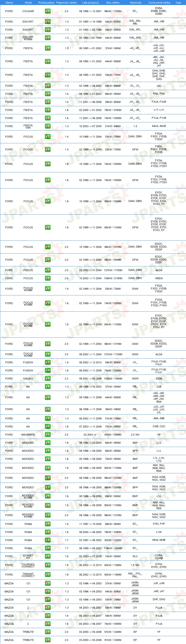Click the fuel icon in the Street KA row
Viewport: 186px width, 644px height.
point(48,557)
